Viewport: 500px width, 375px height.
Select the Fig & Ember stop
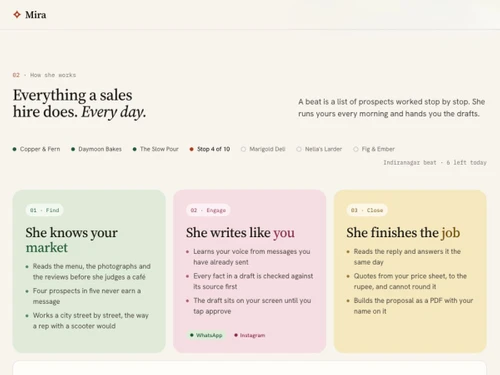point(374,149)
